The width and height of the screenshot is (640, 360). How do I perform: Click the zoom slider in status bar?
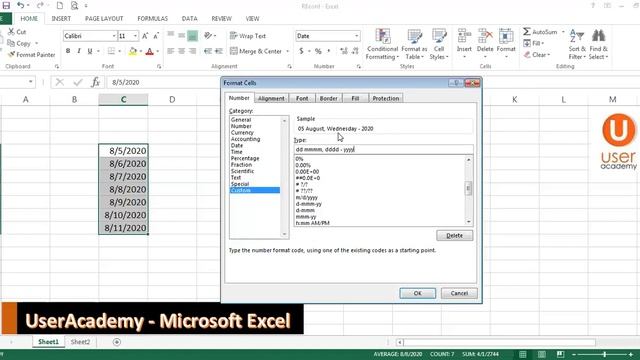(604, 354)
